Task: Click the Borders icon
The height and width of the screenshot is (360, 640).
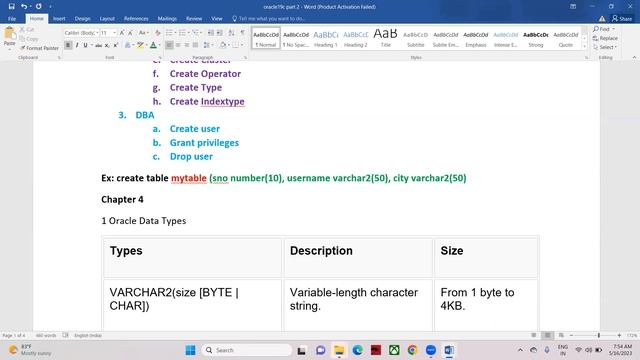Action: [236, 45]
